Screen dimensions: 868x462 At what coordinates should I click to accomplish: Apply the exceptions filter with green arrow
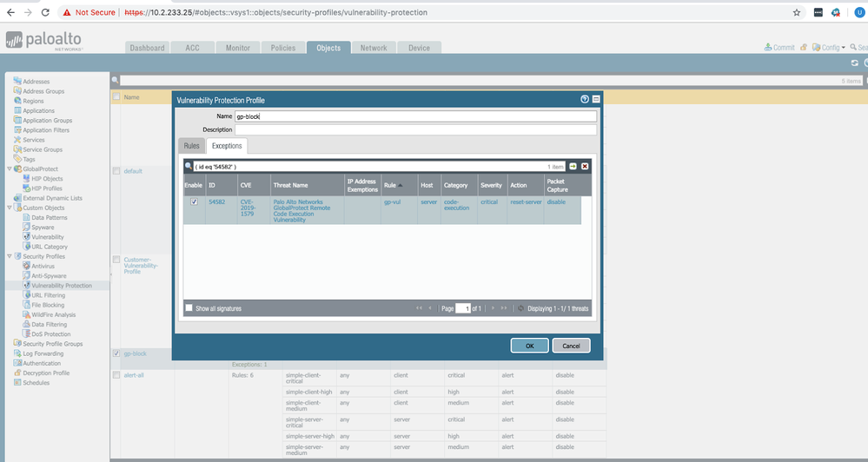click(573, 166)
